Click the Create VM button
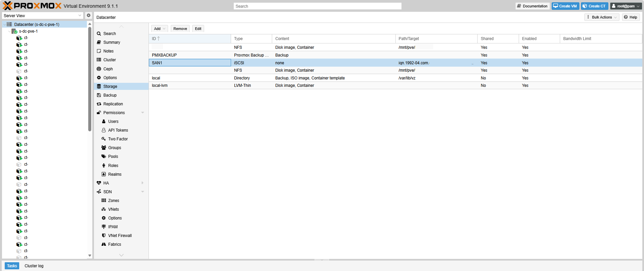 [x=565, y=6]
